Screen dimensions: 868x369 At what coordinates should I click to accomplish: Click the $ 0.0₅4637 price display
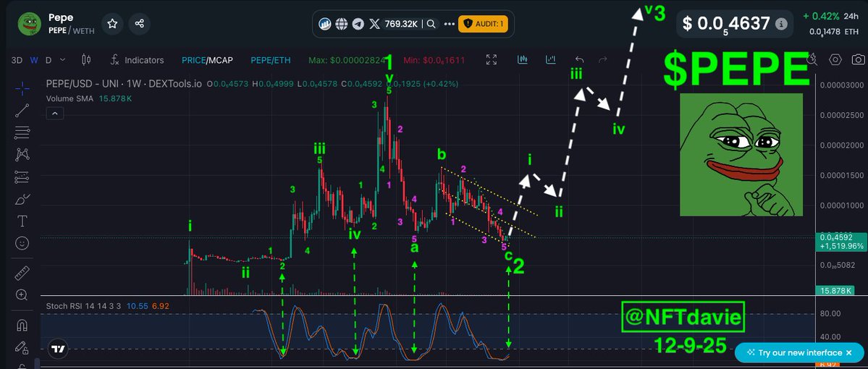pos(725,24)
